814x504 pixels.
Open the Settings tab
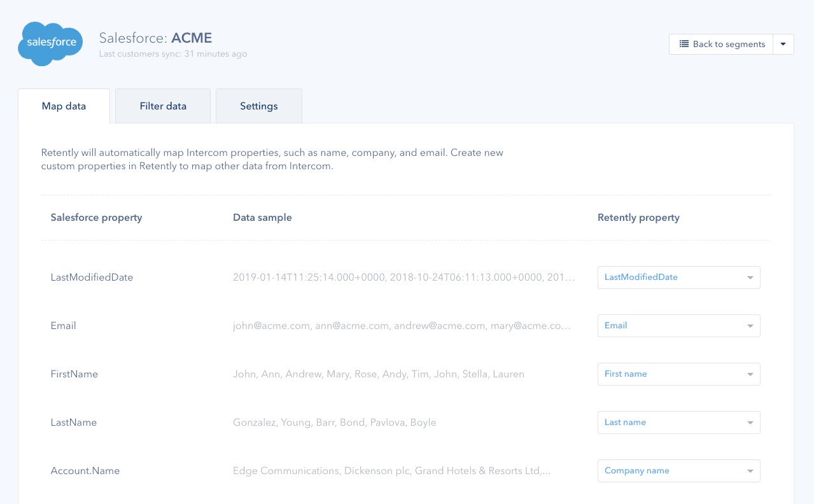pos(259,106)
